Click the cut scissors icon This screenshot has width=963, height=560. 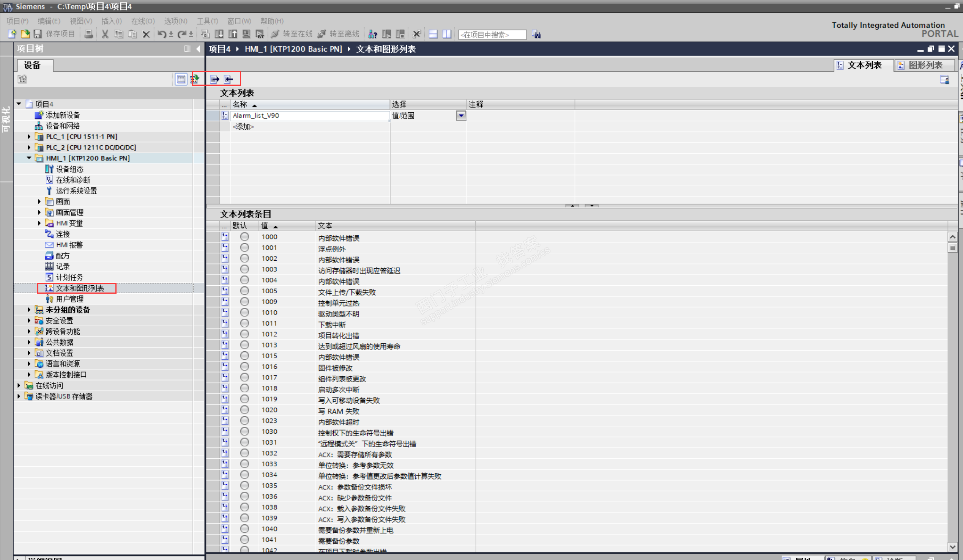click(x=105, y=35)
